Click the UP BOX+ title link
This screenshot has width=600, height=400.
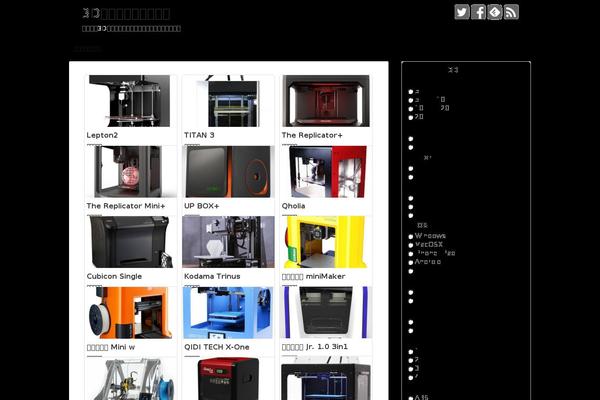pos(202,206)
